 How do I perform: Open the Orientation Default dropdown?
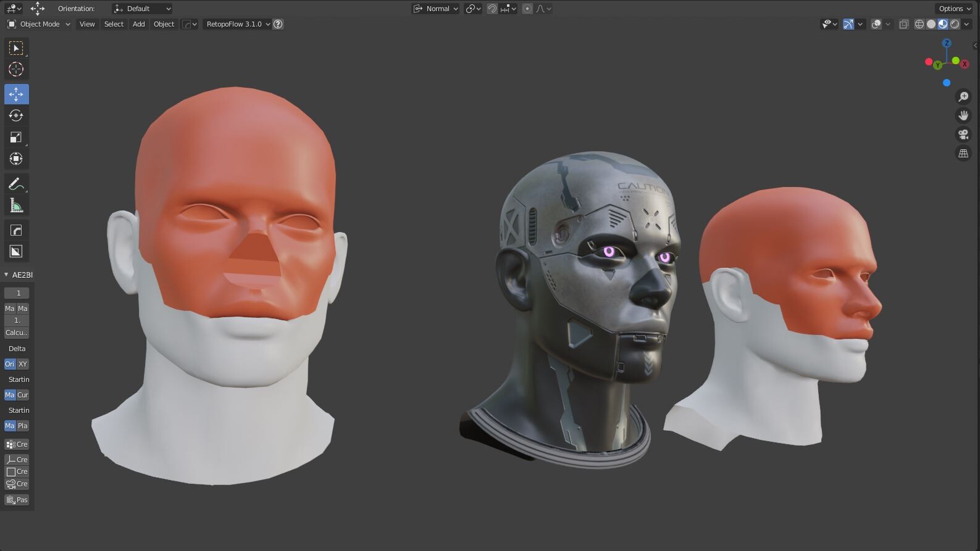(x=142, y=9)
